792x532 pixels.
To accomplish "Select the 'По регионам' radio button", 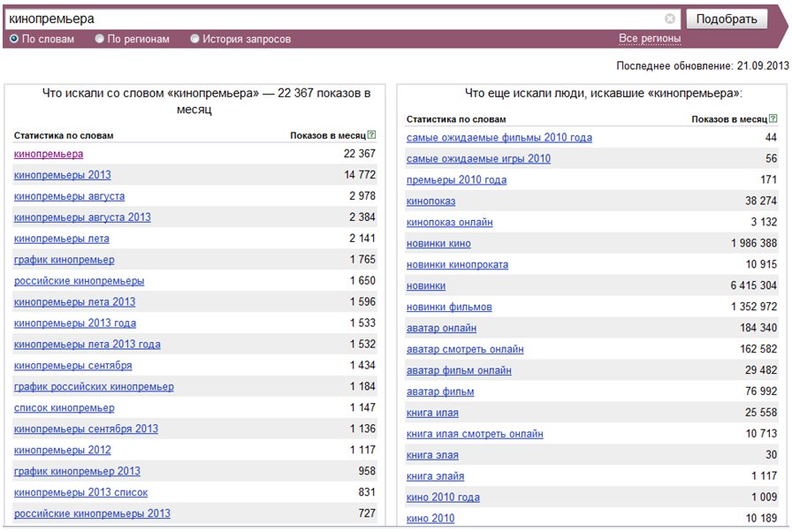I will point(100,39).
